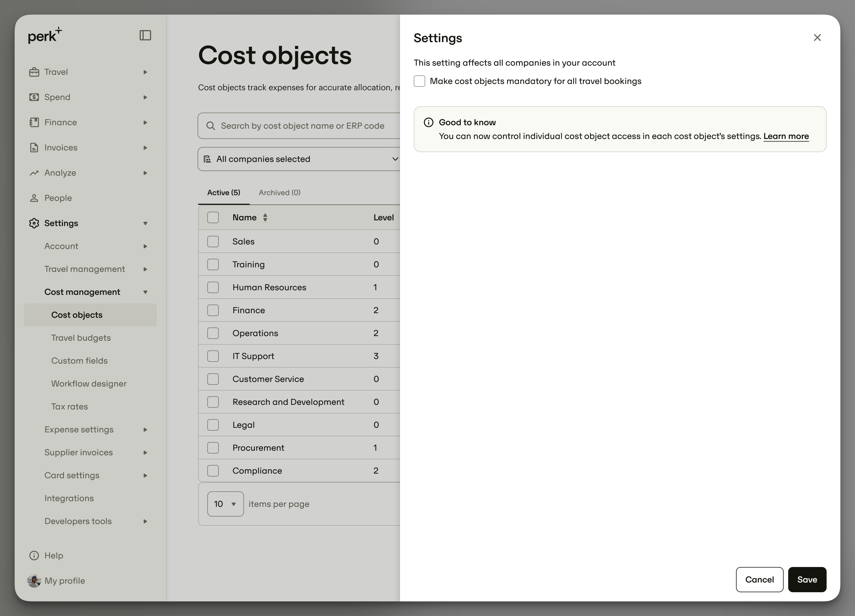Click the Cancel button

click(x=760, y=580)
